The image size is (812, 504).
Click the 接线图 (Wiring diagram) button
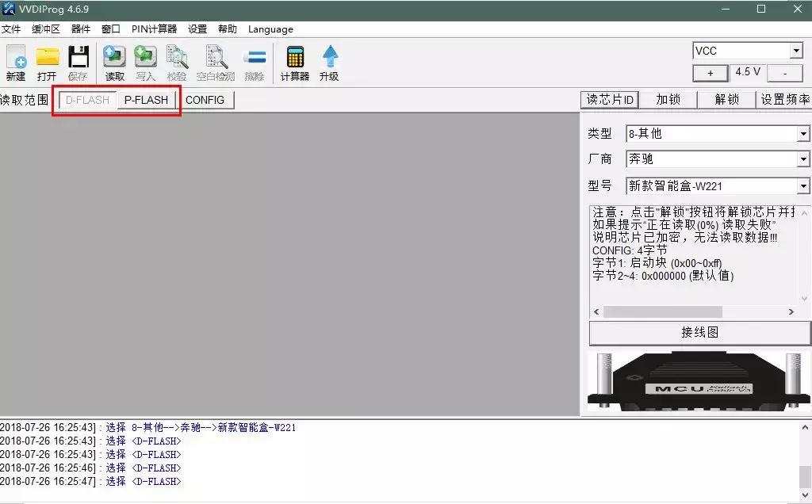[699, 333]
